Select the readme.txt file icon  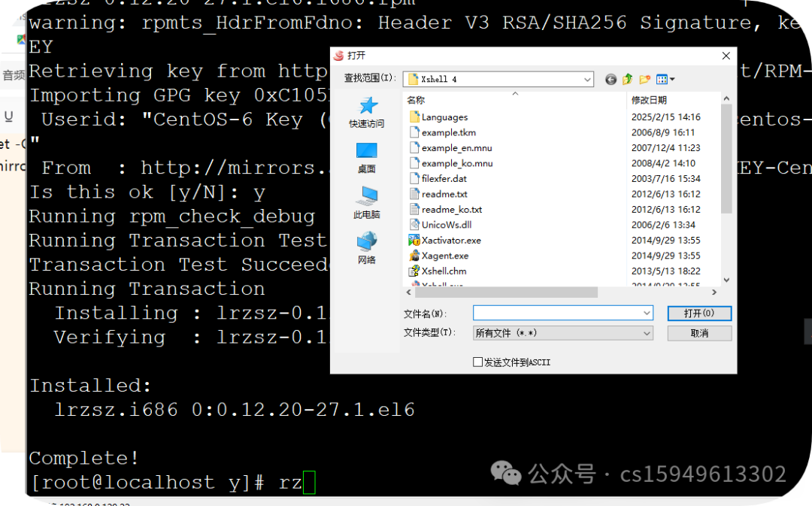tap(414, 194)
